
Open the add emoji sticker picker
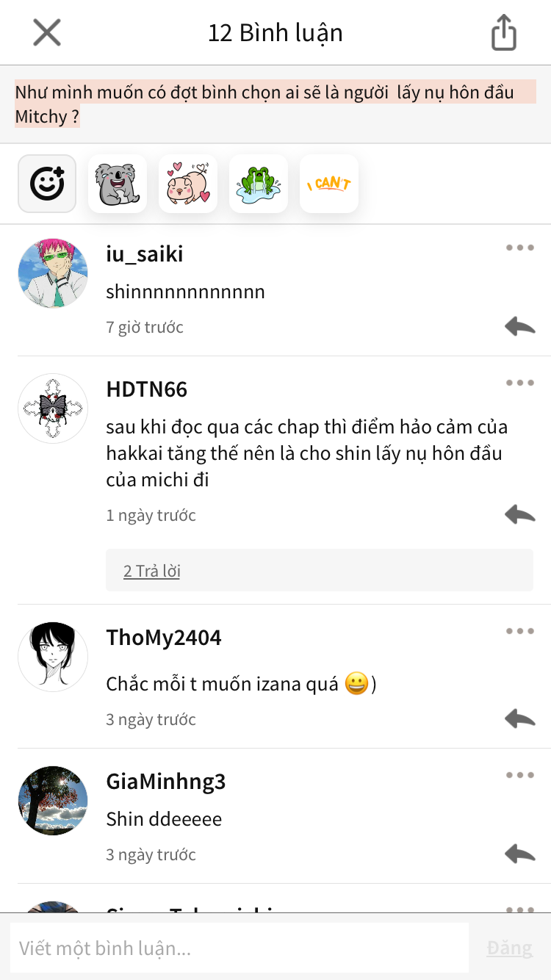(x=47, y=184)
